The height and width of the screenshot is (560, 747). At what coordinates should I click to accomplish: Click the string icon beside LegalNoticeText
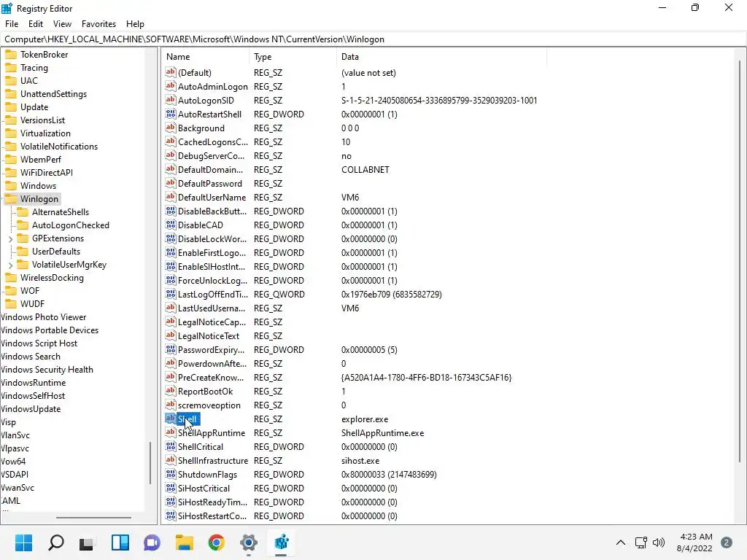171,335
